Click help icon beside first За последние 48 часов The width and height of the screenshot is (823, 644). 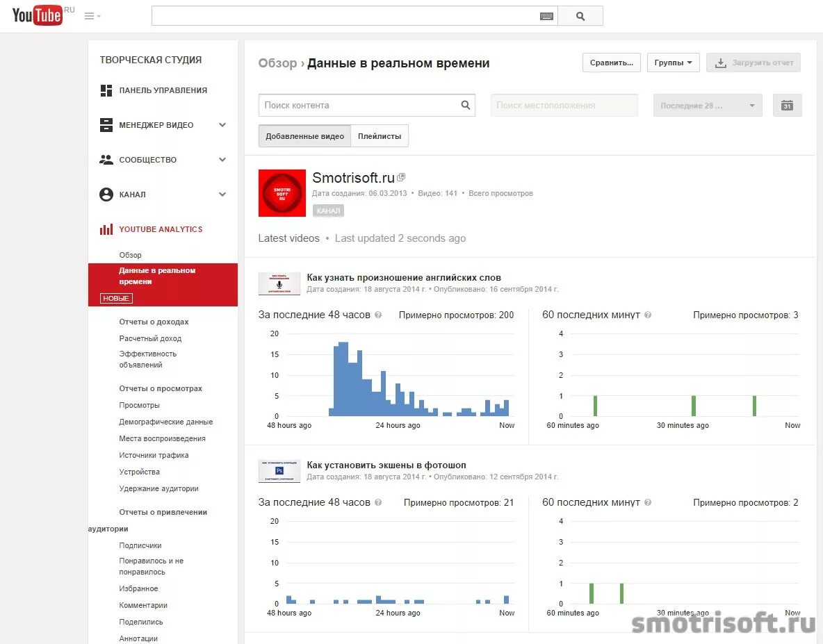click(x=378, y=315)
